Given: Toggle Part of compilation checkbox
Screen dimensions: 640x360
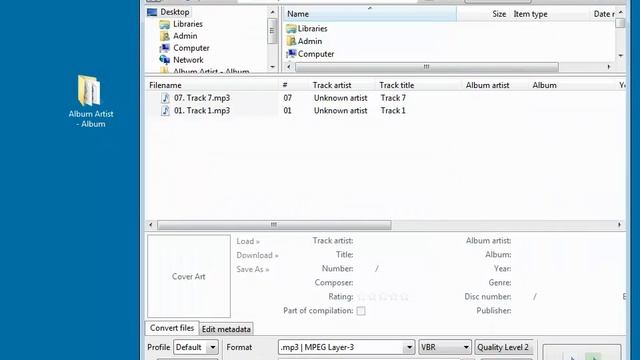Looking at the screenshot, I should 361,311.
